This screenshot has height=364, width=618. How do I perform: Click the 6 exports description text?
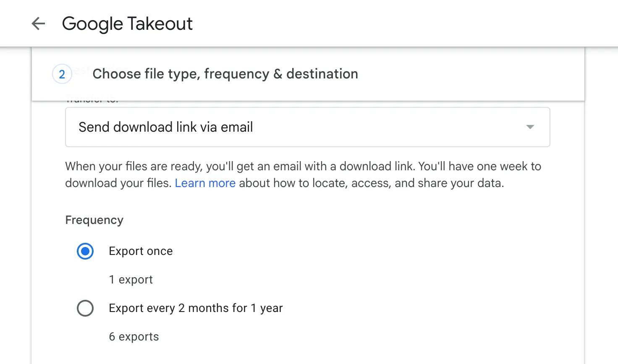coord(134,336)
